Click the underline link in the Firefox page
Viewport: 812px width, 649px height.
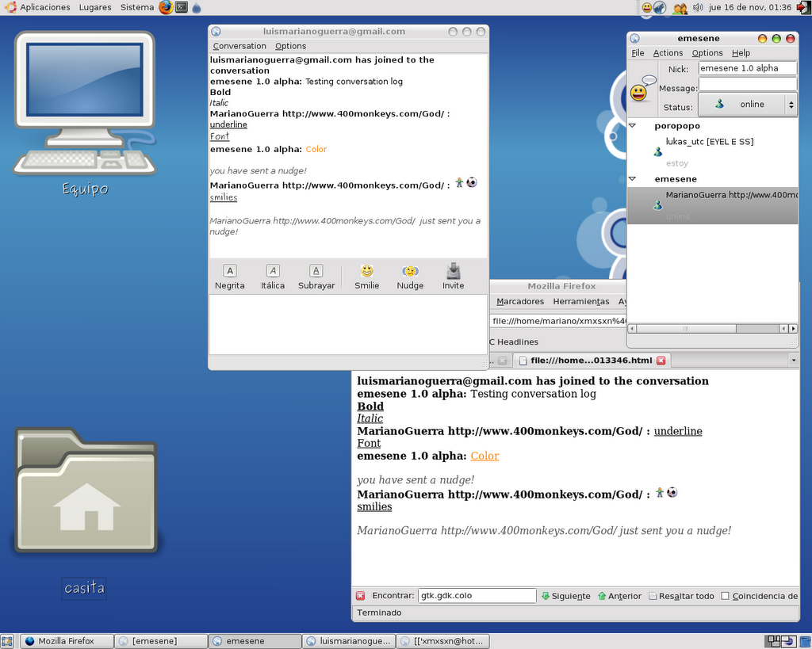pos(678,431)
